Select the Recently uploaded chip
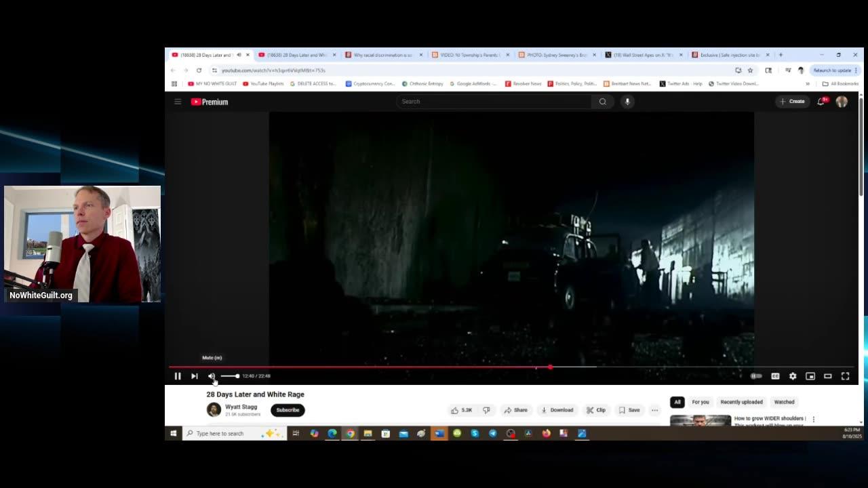 coord(741,402)
